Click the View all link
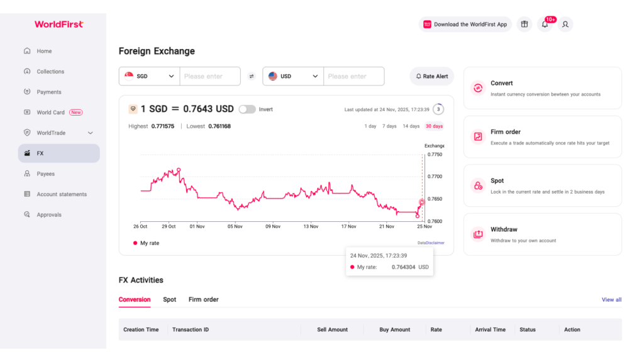The height and width of the screenshot is (362, 644). click(611, 300)
